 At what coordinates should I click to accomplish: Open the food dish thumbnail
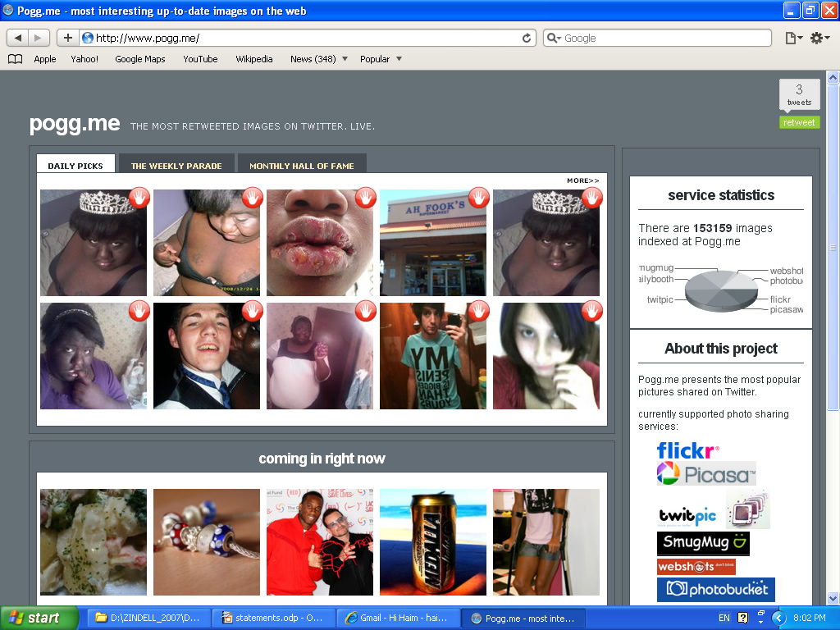pyautogui.click(x=94, y=541)
